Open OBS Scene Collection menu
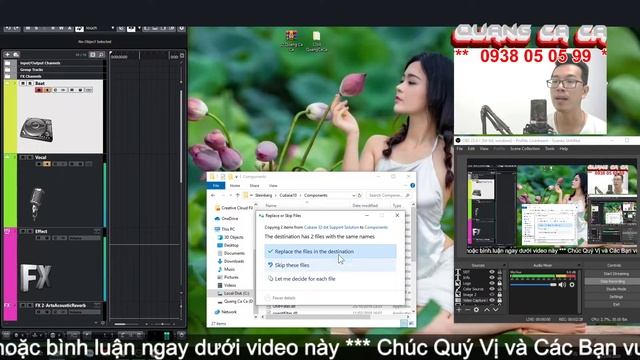Image resolution: width=640 pixels, height=360 pixels. click(x=524, y=149)
